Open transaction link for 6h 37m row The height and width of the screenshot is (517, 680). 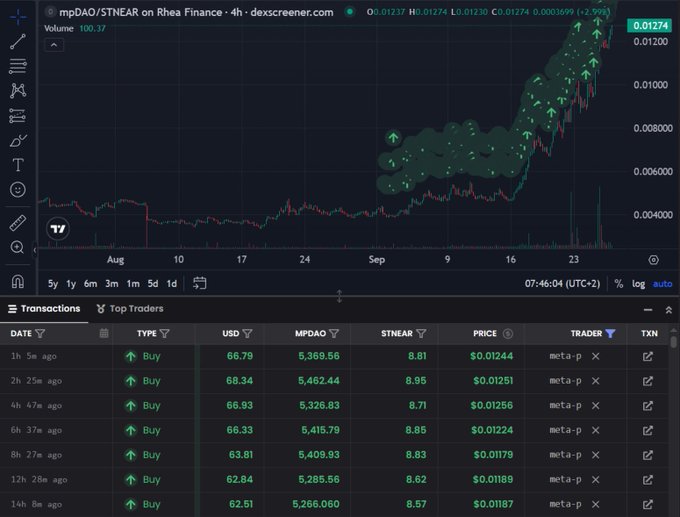click(647, 430)
